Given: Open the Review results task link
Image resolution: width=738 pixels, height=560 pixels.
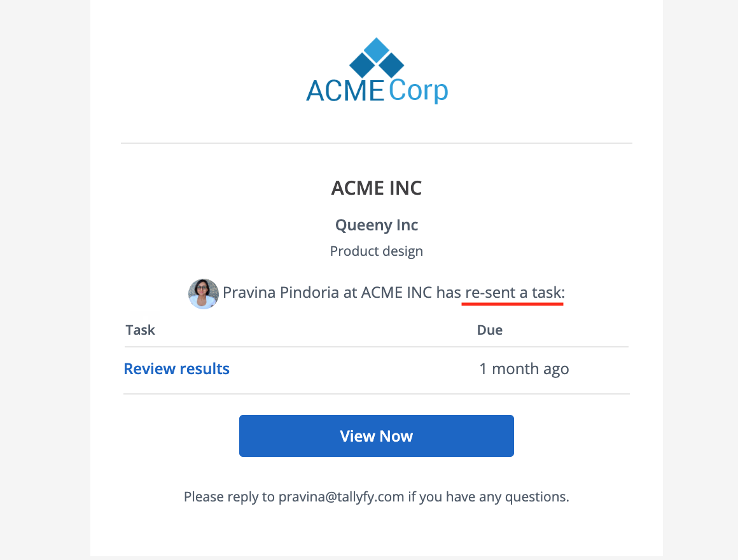Looking at the screenshot, I should point(177,369).
